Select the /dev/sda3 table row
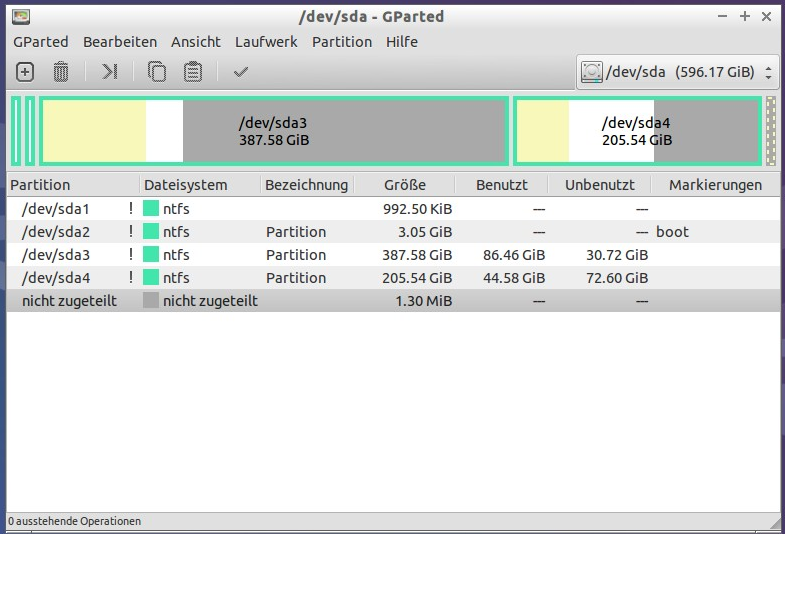The height and width of the screenshot is (614, 785). pyautogui.click(x=393, y=254)
